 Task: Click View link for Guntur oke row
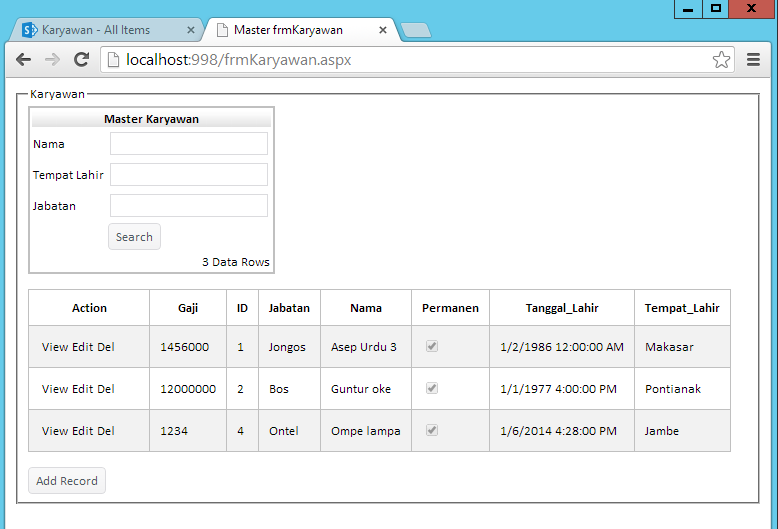click(55, 389)
